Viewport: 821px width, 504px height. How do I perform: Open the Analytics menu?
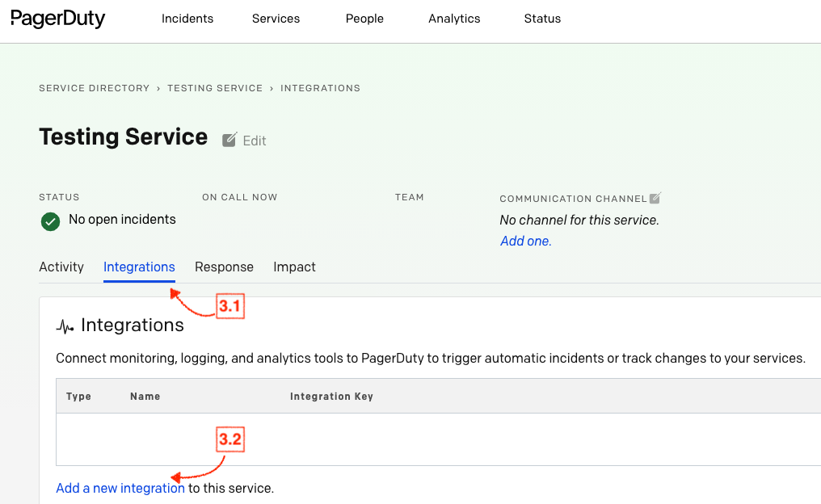454,19
